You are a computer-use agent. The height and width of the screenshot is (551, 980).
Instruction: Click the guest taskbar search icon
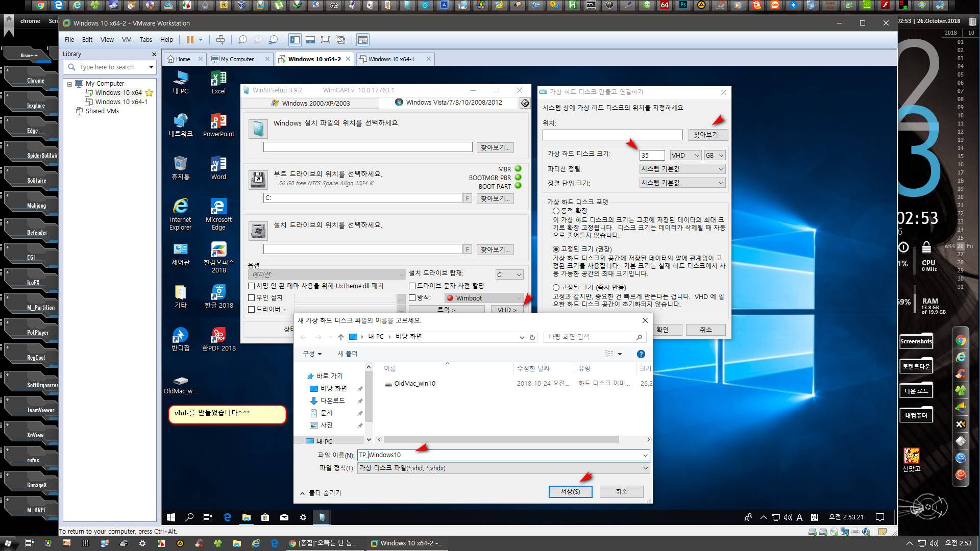click(x=189, y=517)
